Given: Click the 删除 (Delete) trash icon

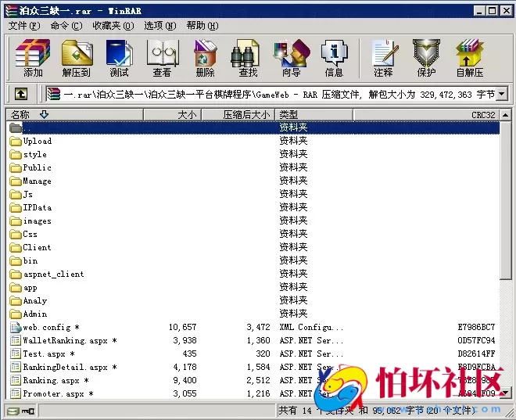Looking at the screenshot, I should point(205,58).
